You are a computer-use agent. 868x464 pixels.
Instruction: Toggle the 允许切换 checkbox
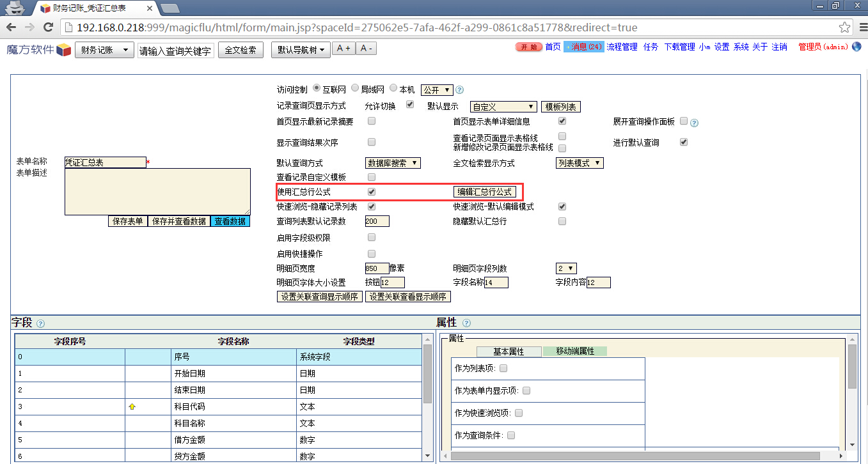(x=410, y=105)
